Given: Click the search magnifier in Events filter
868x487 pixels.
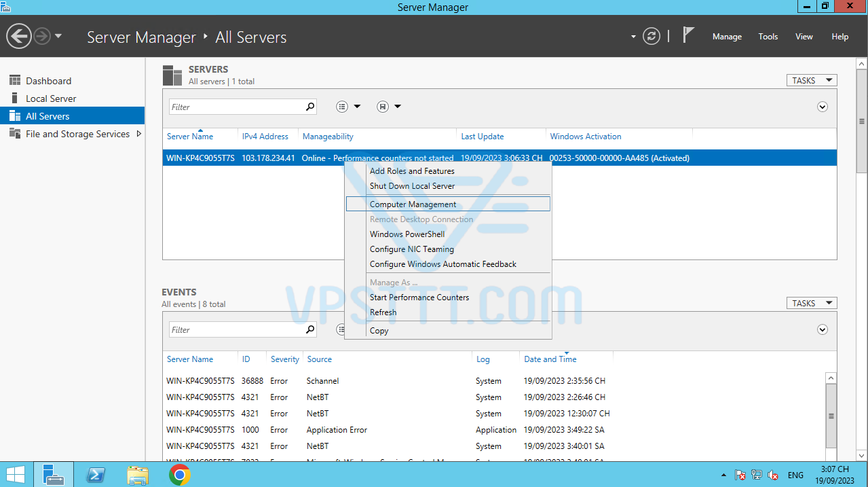Looking at the screenshot, I should 310,329.
